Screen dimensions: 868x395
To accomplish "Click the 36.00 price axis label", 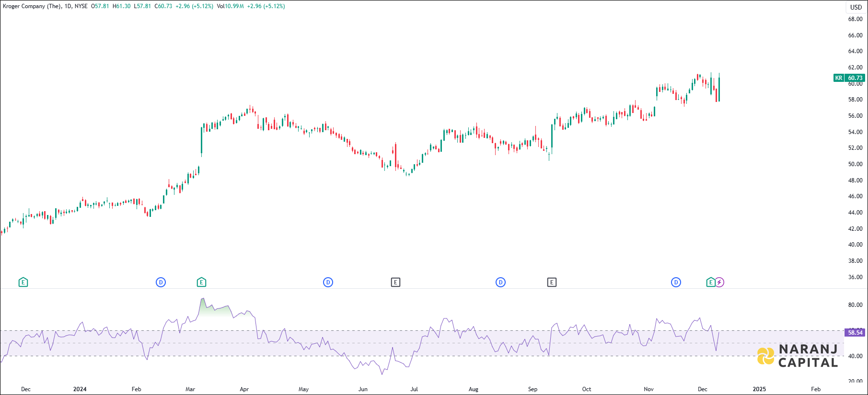I will coord(855,277).
